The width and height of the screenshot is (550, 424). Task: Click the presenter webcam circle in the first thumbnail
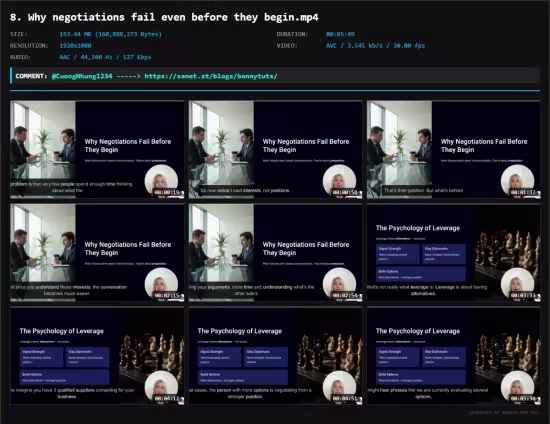point(161,181)
